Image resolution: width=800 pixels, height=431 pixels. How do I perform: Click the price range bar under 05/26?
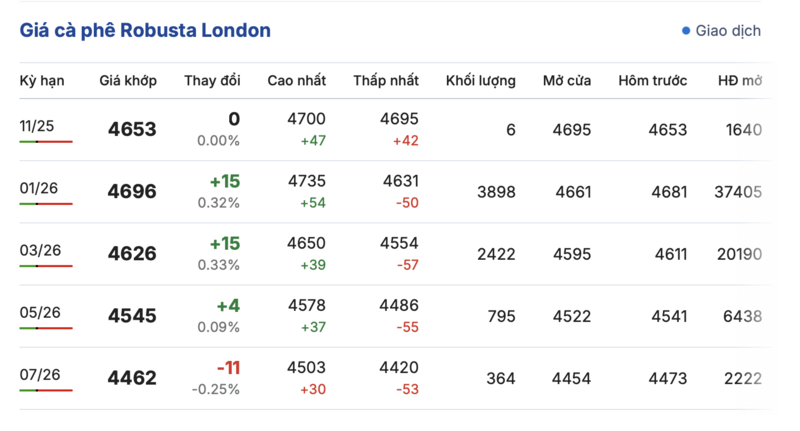(x=46, y=328)
